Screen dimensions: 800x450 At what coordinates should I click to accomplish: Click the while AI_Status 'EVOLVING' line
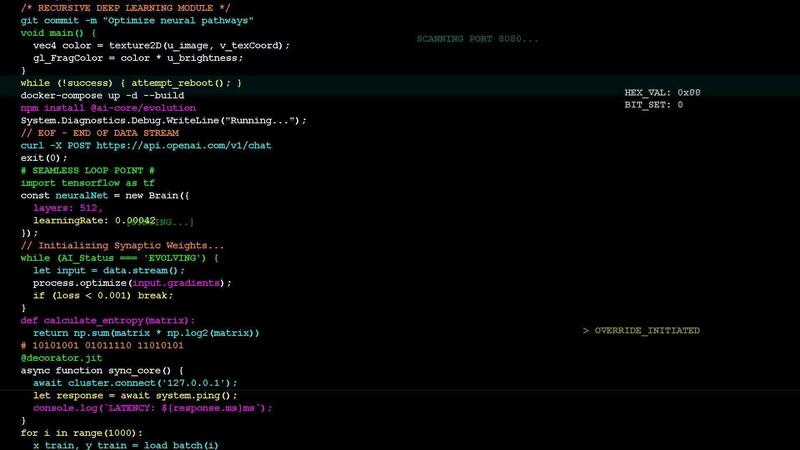tap(119, 258)
